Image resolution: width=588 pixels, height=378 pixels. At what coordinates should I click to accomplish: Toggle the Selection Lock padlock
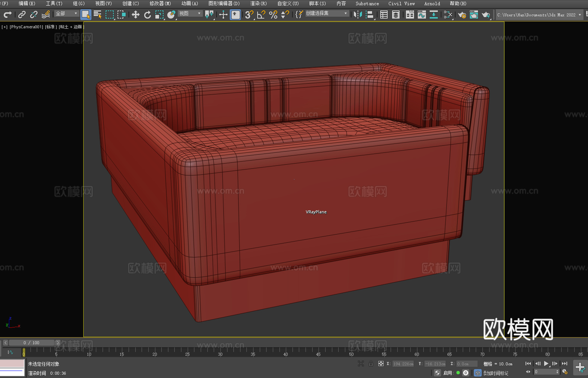coord(371,364)
